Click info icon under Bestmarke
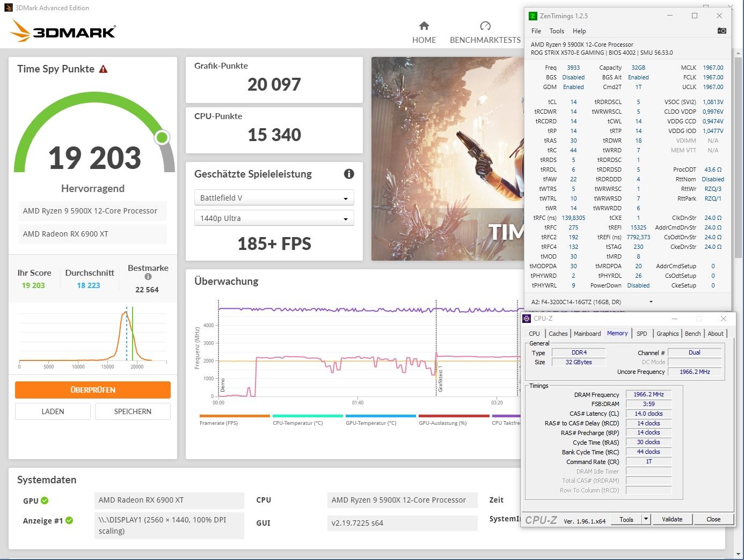744x560 pixels. point(148,277)
